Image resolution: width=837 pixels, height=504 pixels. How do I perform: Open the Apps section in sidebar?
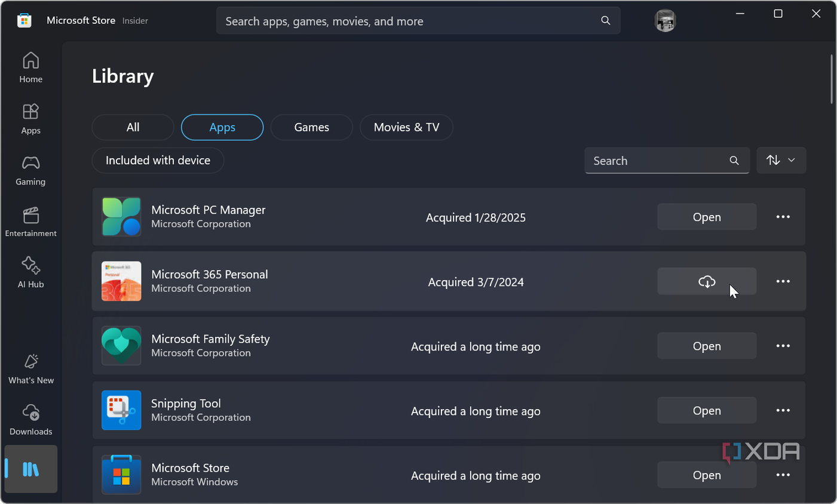click(30, 119)
